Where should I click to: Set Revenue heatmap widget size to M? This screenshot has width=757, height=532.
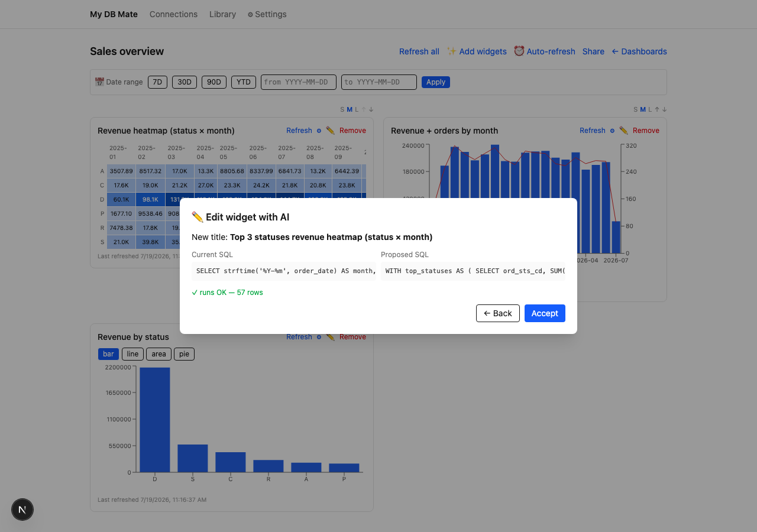coord(350,109)
